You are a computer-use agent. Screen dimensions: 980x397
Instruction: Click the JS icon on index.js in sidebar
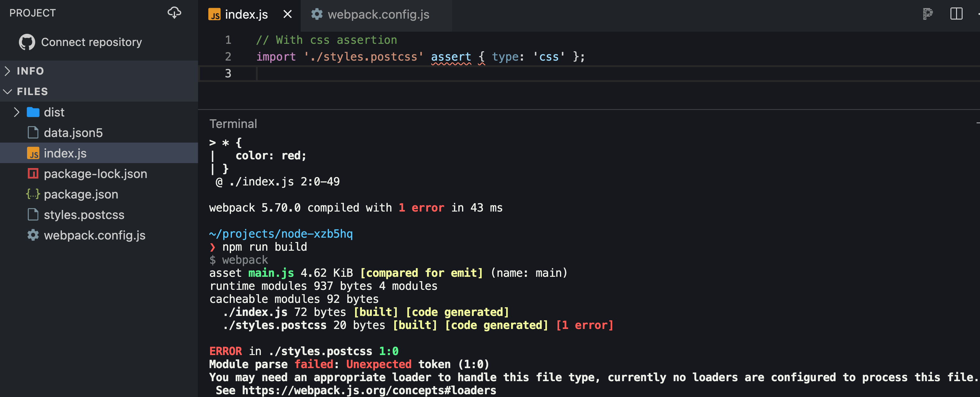[34, 153]
